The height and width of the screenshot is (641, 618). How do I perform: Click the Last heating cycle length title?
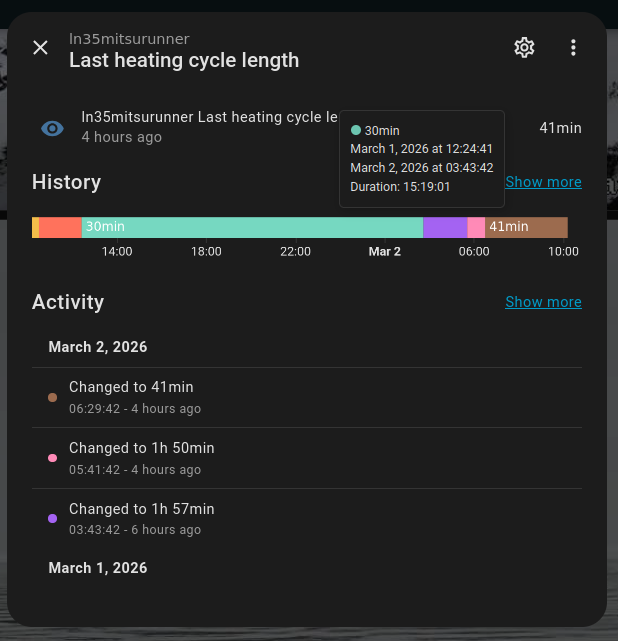coord(184,60)
